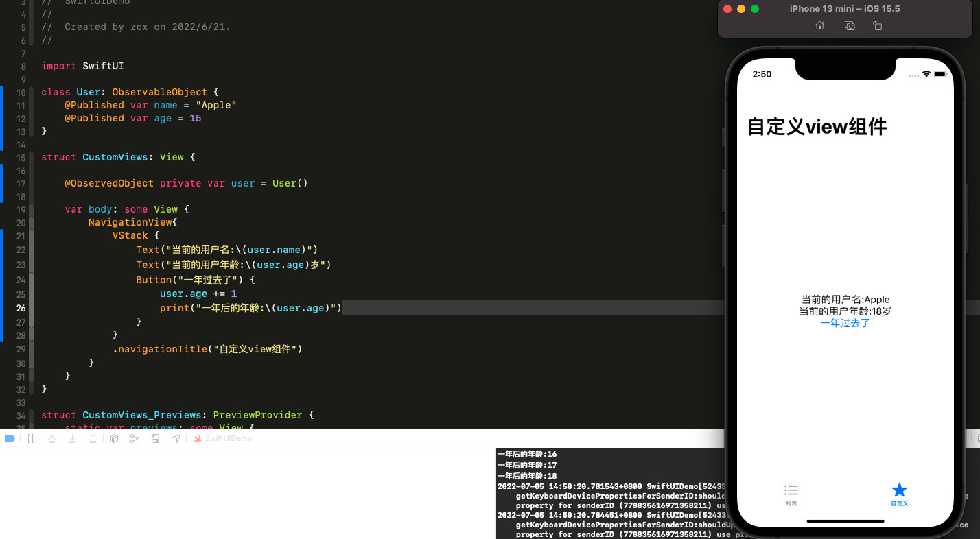
Task: Click the Simulator Home button icon
Action: pos(819,25)
